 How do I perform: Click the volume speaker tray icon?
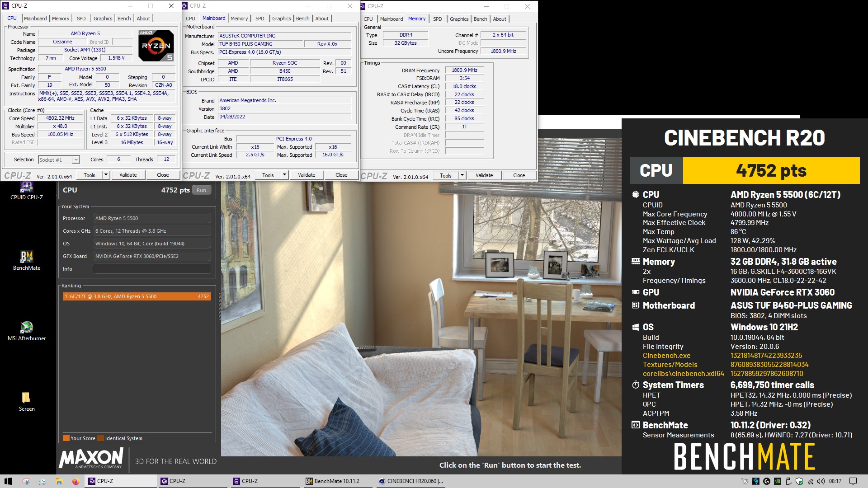(821, 481)
